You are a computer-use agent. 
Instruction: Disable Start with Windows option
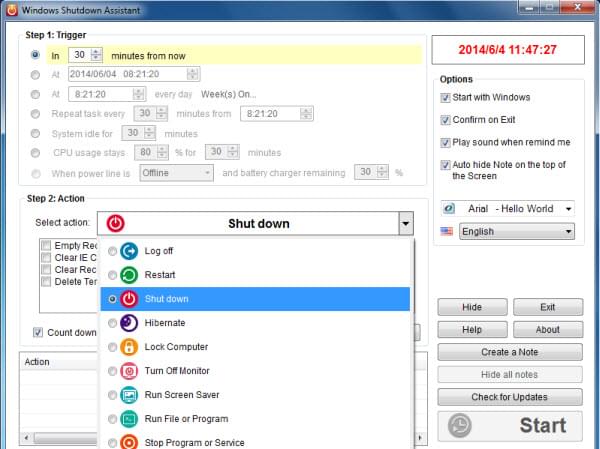tap(445, 97)
